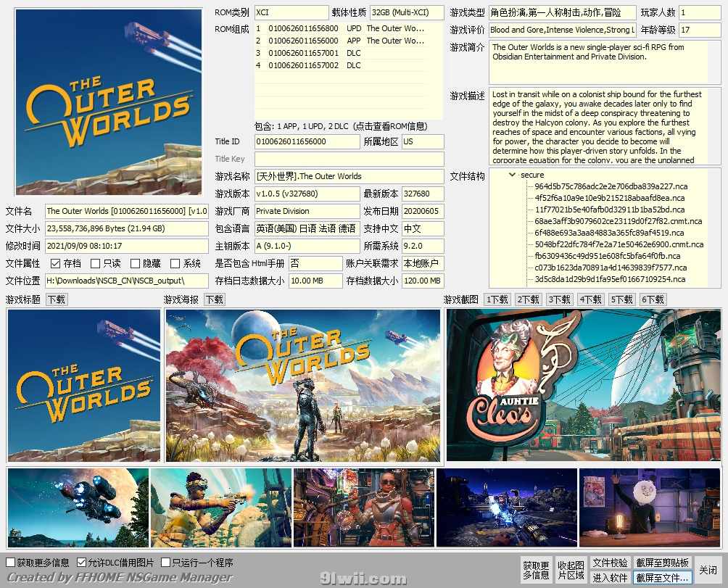Click the Title ID field 0100626011656000
Screen dimensions: 728x588
[307, 141]
